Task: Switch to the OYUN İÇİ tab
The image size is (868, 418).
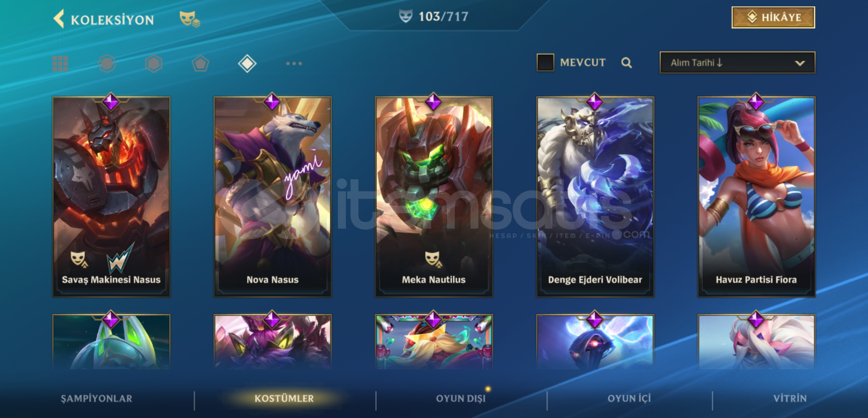Action: click(629, 398)
